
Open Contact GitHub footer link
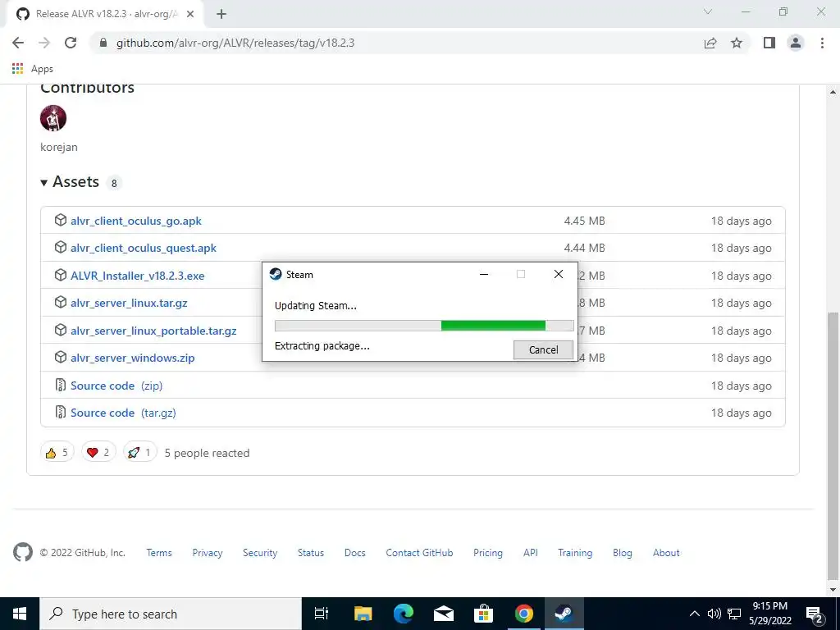(x=419, y=553)
